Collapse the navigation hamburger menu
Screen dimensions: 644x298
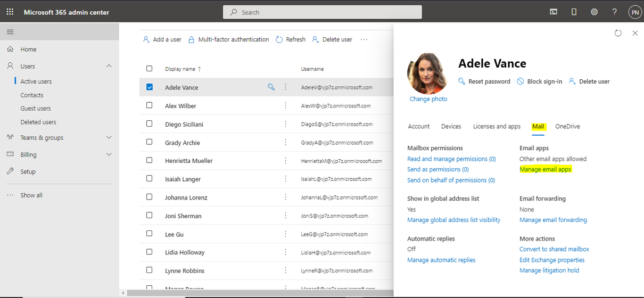tap(10, 32)
